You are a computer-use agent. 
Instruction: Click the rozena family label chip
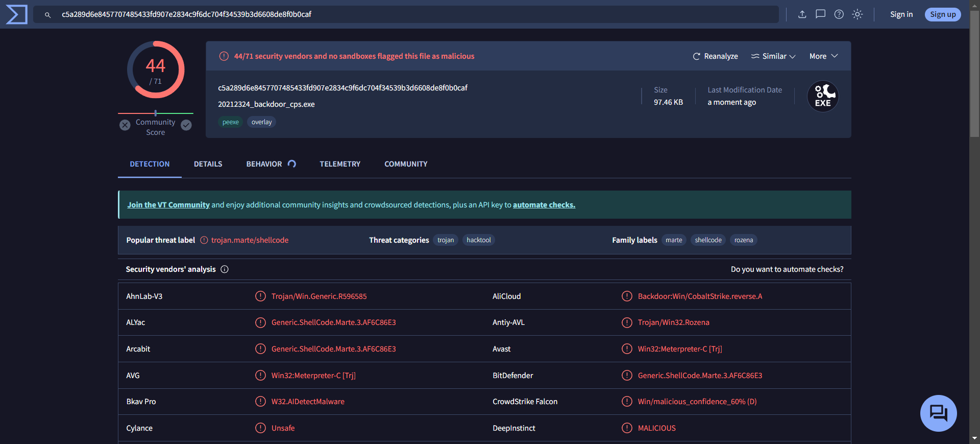click(x=744, y=240)
